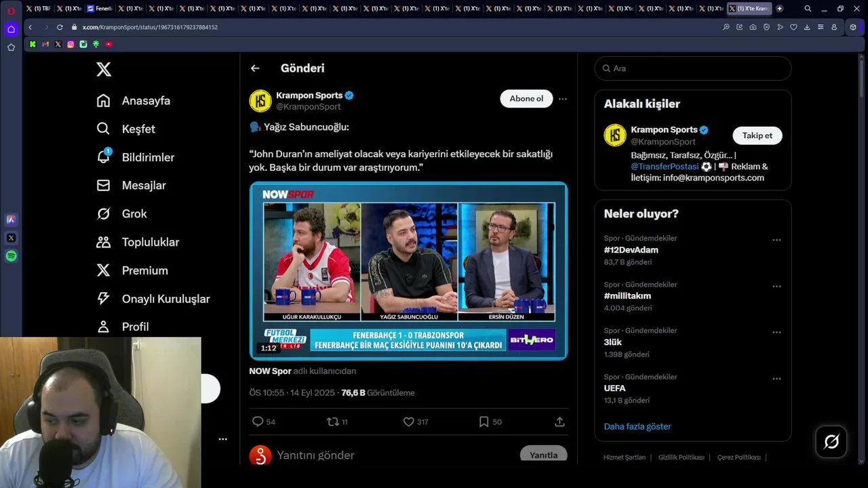Viewport: 868px width, 488px height.
Task: Click the browser address bar URL
Action: tap(150, 27)
